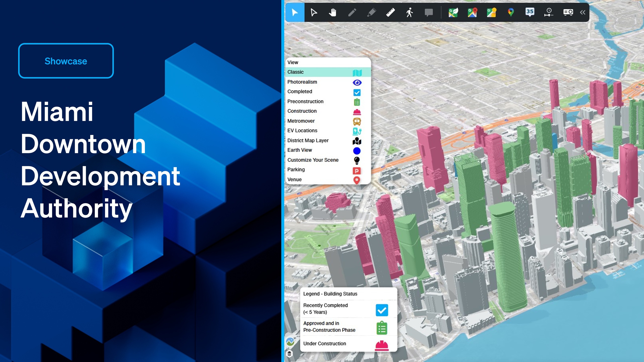Open District Map Layer option

328,141
